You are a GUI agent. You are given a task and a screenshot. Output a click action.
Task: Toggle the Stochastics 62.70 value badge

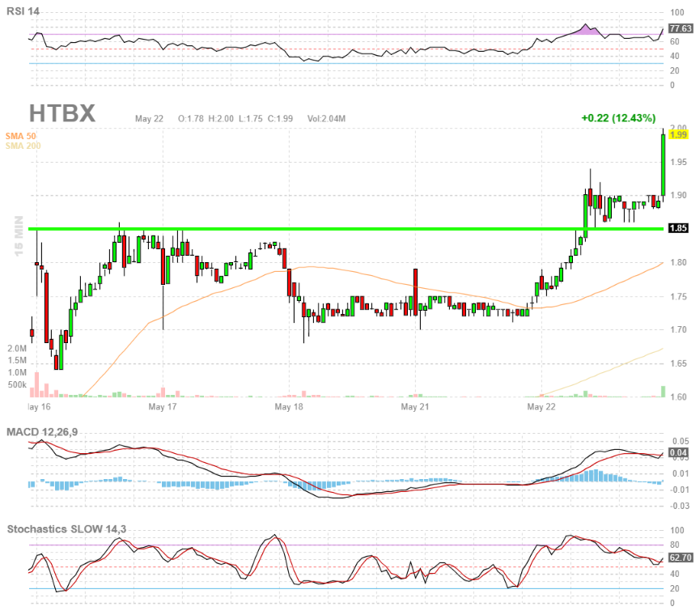tap(679, 557)
